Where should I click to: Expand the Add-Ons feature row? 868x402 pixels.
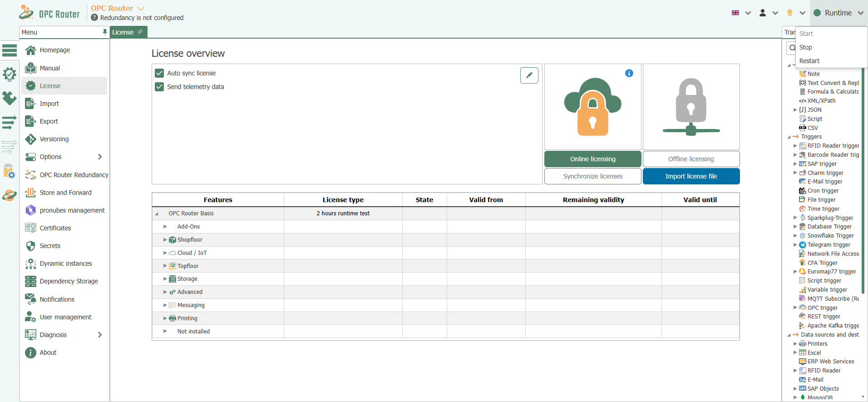click(165, 227)
